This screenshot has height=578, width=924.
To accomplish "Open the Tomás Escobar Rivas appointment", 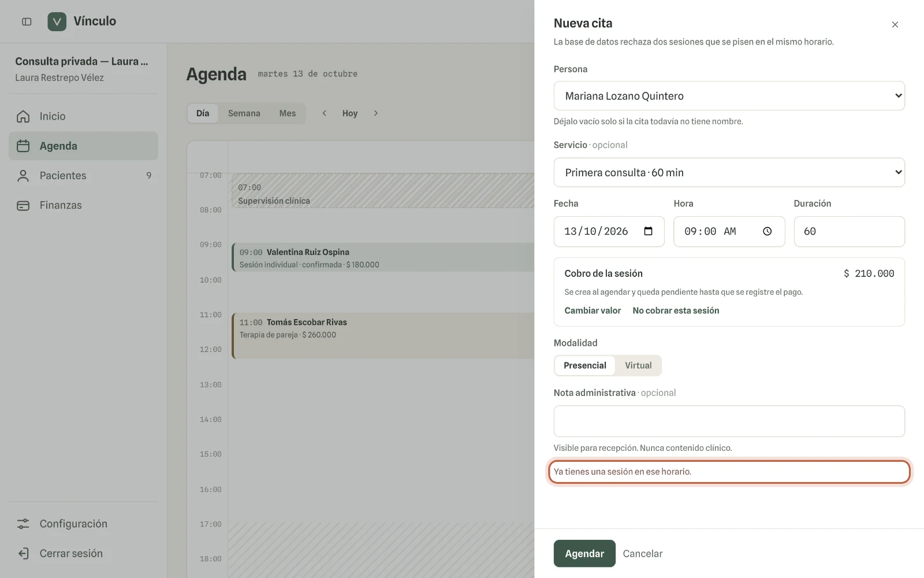I will tap(384, 336).
